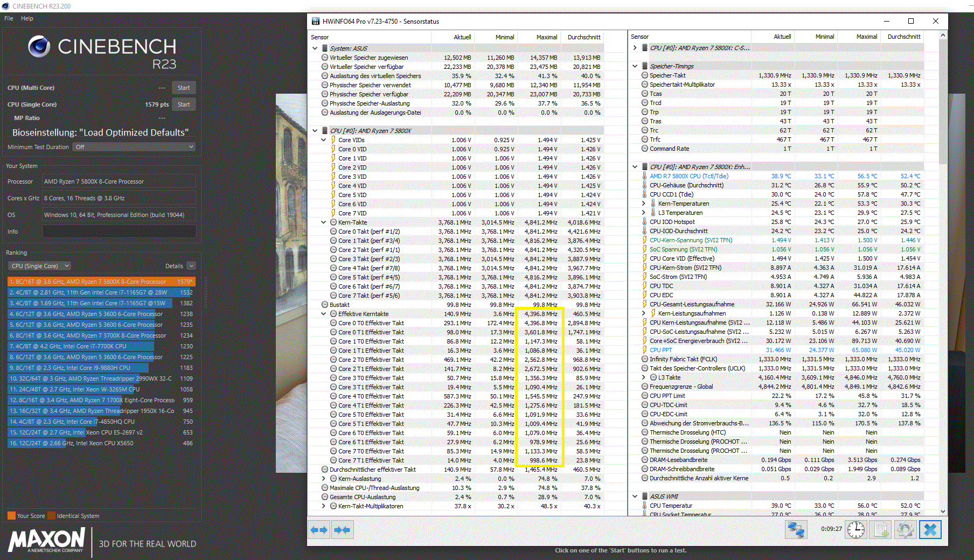Click the shrink columns arrows icon in HWiNFO
Image resolution: width=974 pixels, height=560 pixels.
[x=342, y=530]
